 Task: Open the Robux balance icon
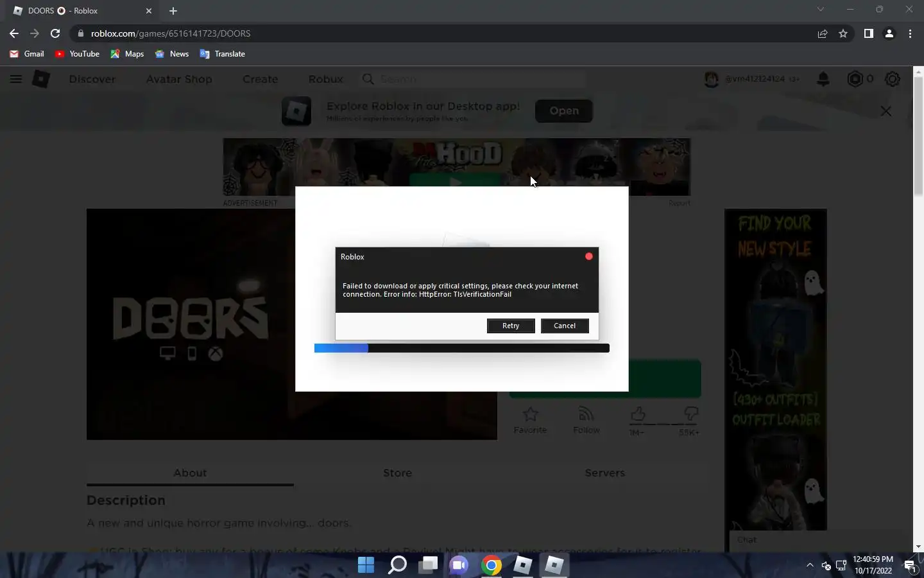click(x=855, y=79)
